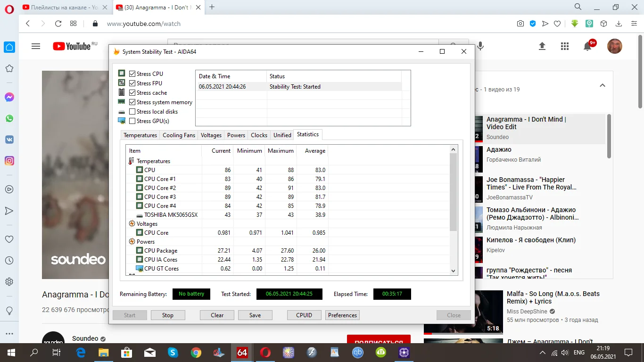
Task: Open a new browser tab
Action: [x=212, y=7]
